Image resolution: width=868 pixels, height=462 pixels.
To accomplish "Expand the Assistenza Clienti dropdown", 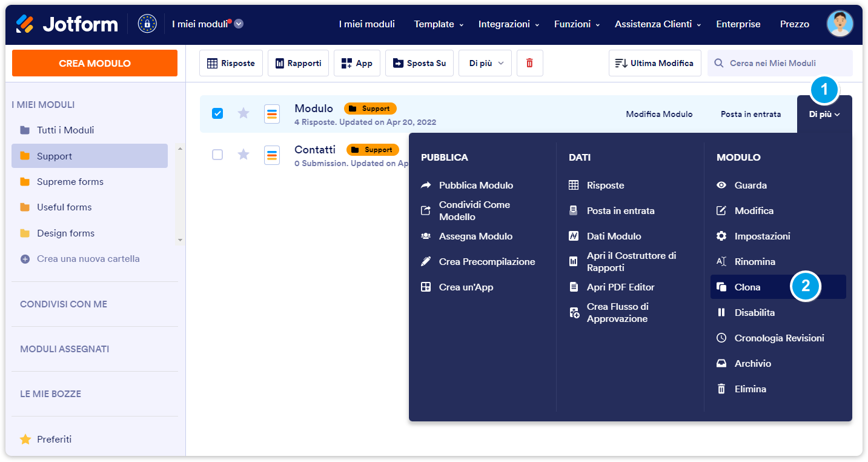I will point(658,24).
